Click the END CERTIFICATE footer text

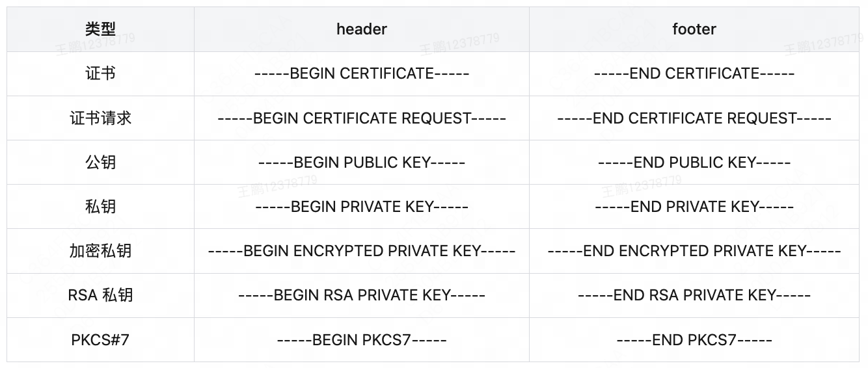point(694,73)
